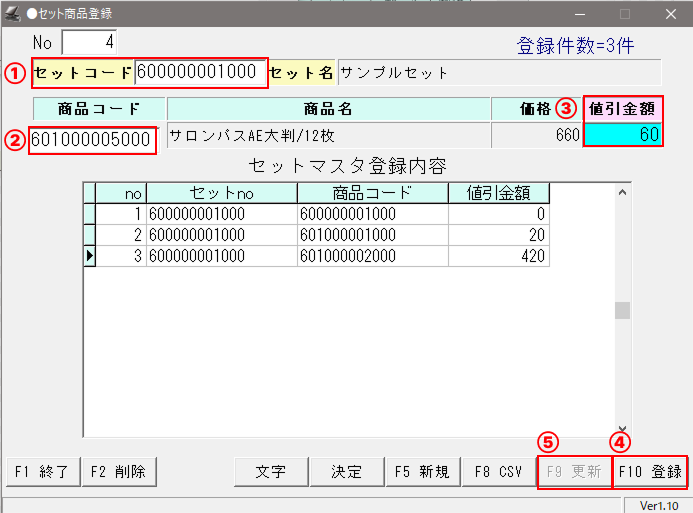Export with the F8 CSV button
693x513 pixels.
click(x=499, y=472)
